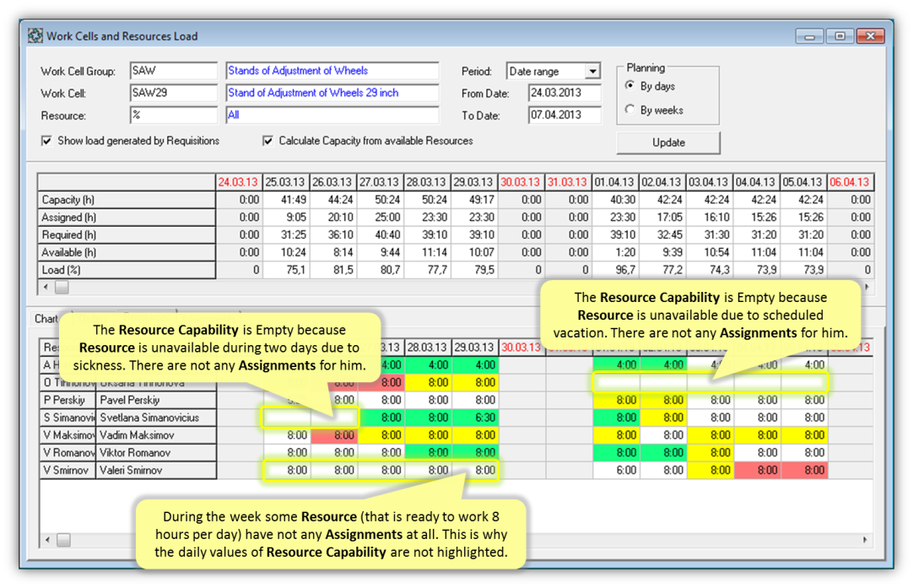
Task: Click the Resource description field showing All
Action: [332, 116]
